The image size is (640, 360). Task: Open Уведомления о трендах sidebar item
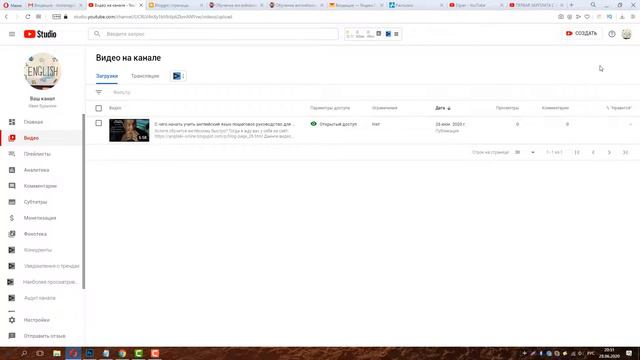pos(41,266)
